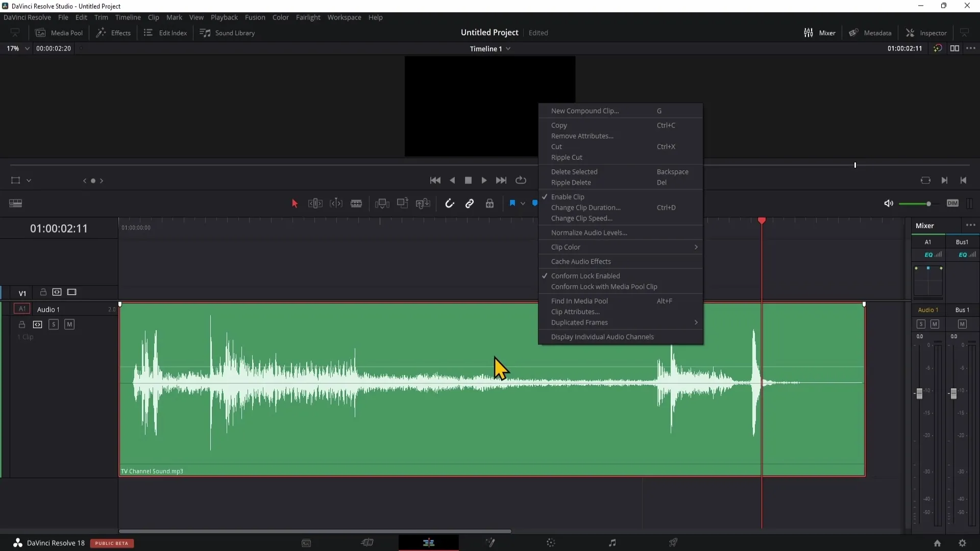This screenshot has width=980, height=551.
Task: Click the playhead position timecode field
Action: pos(58,228)
